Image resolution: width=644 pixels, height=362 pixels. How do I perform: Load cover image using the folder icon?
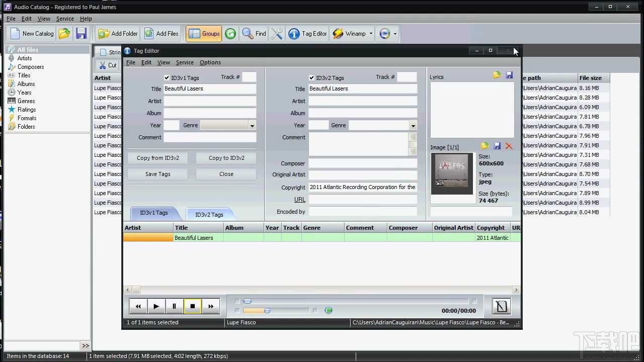click(485, 146)
